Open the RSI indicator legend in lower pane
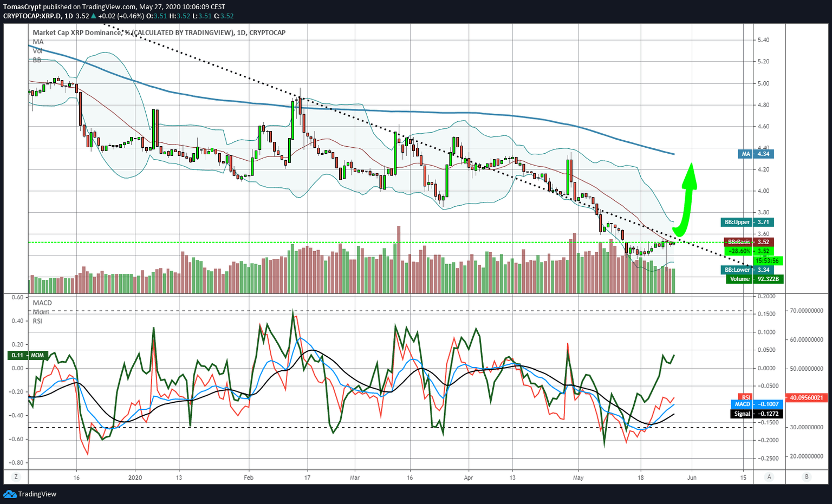 [37, 321]
